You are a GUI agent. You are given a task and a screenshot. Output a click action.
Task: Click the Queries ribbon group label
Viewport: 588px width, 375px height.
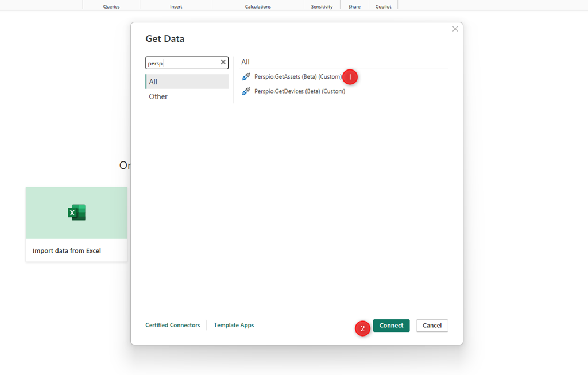tap(111, 7)
